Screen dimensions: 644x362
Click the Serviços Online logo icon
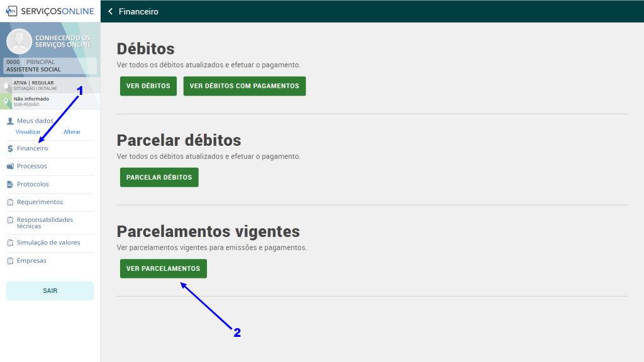click(12, 11)
